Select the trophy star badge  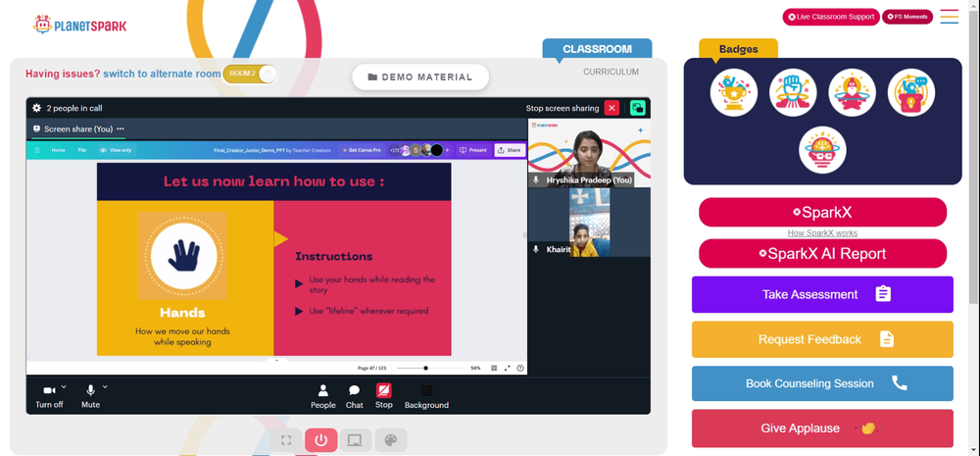(734, 92)
